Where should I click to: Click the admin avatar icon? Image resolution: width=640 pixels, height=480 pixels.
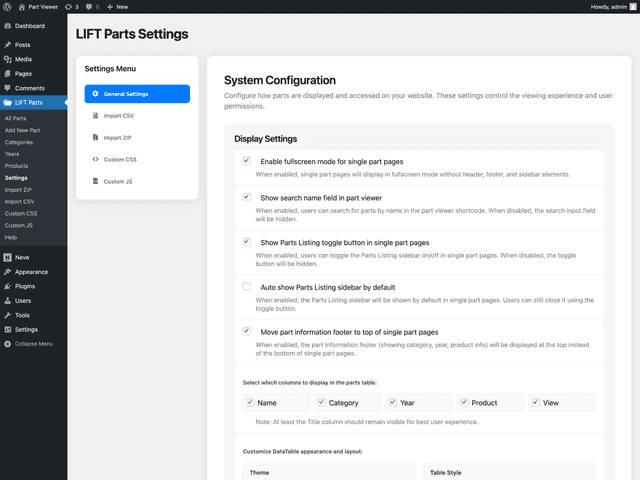pyautogui.click(x=633, y=7)
